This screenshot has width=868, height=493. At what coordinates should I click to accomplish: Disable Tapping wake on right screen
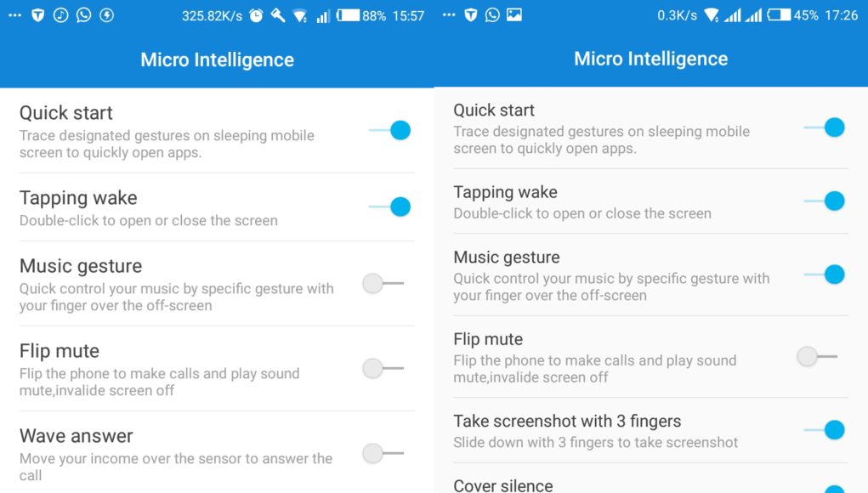pyautogui.click(x=825, y=201)
